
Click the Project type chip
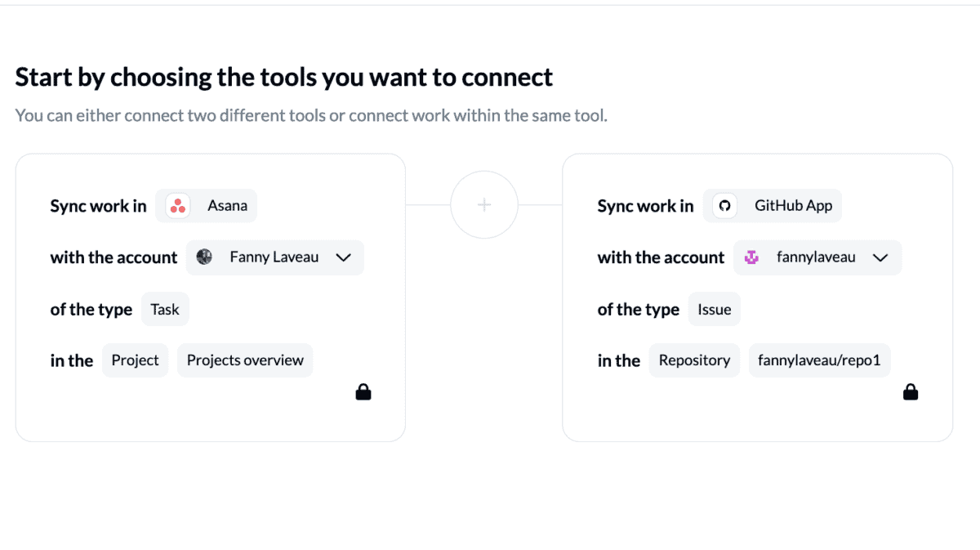tap(135, 360)
